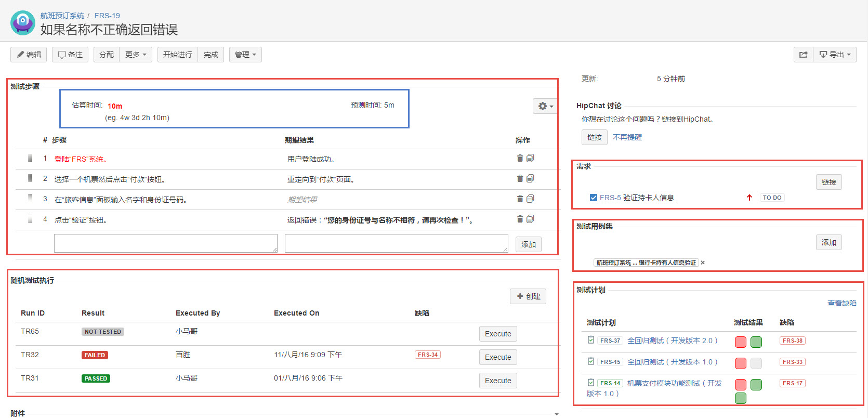Screen dimensions: 868x418
Task: Edit the estimated time value 10m
Action: (115, 106)
